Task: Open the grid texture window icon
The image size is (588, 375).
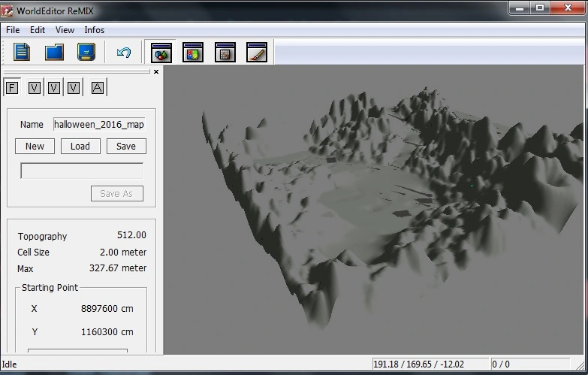Action: [x=225, y=53]
